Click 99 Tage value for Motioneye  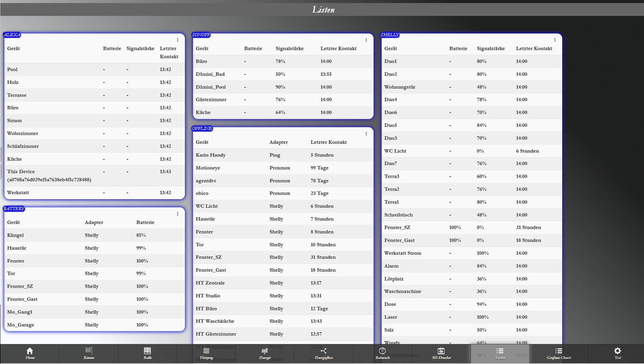point(319,168)
